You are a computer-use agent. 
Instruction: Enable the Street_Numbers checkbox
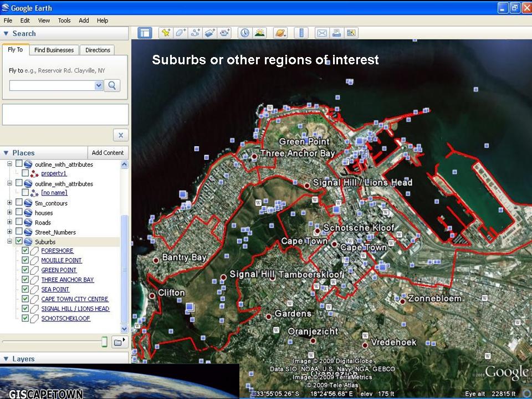[19, 232]
